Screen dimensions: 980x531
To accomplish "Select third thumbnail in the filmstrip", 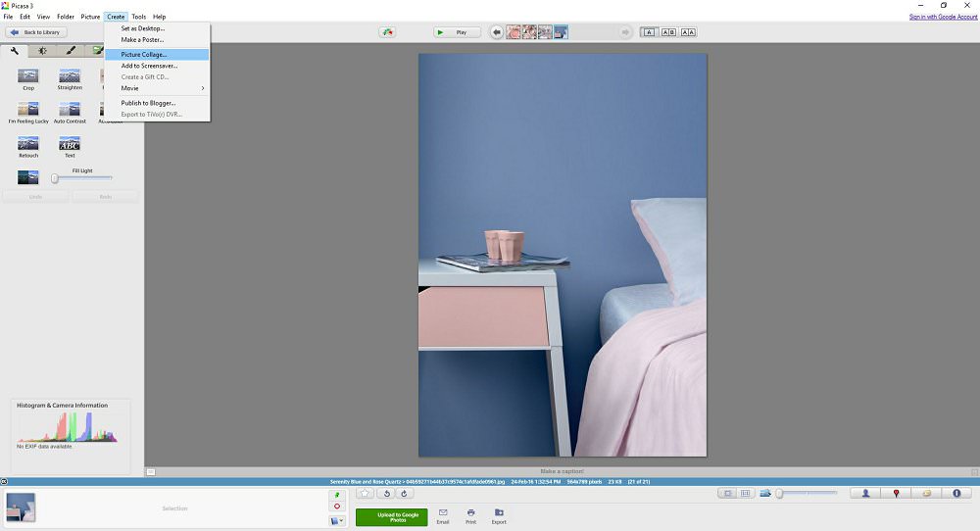I will [545, 32].
